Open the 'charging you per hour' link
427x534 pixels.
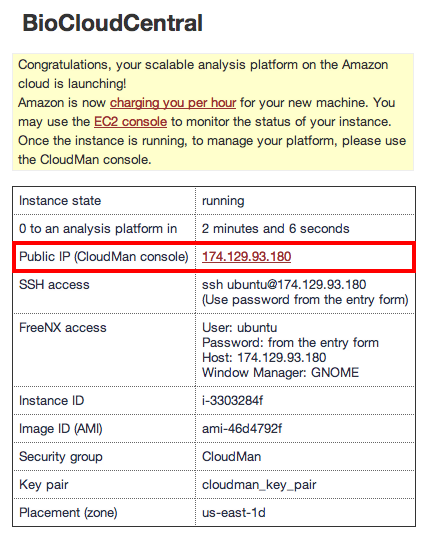(173, 103)
